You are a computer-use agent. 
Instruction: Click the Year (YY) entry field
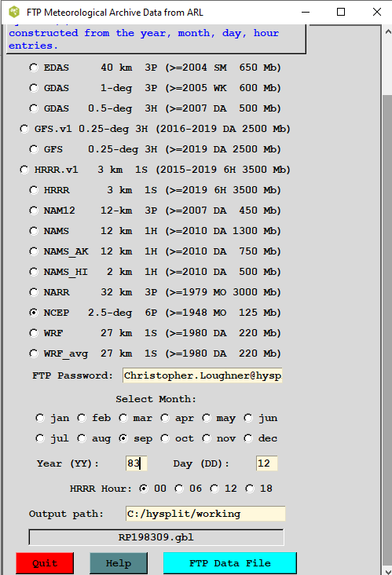tap(136, 463)
